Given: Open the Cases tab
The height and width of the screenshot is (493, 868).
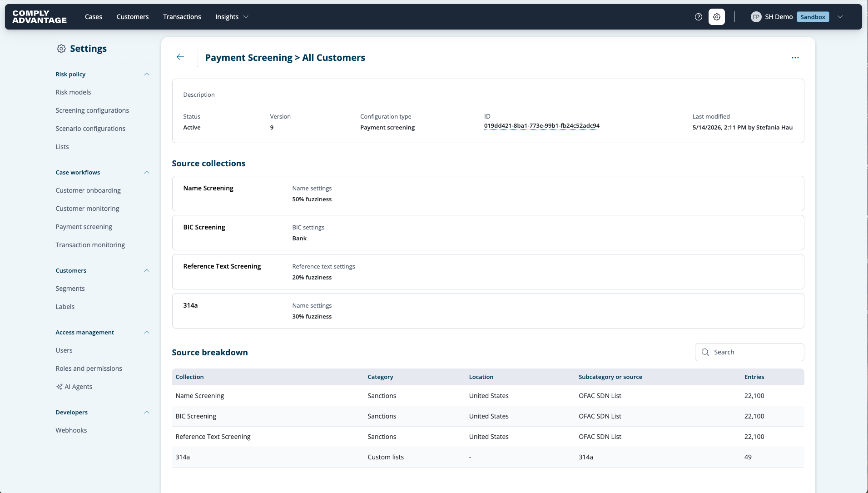Looking at the screenshot, I should (x=94, y=17).
